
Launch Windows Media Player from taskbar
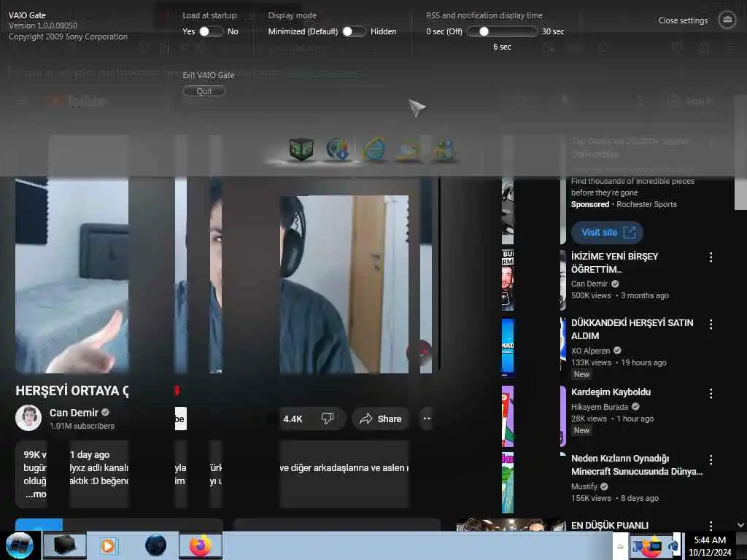108,545
